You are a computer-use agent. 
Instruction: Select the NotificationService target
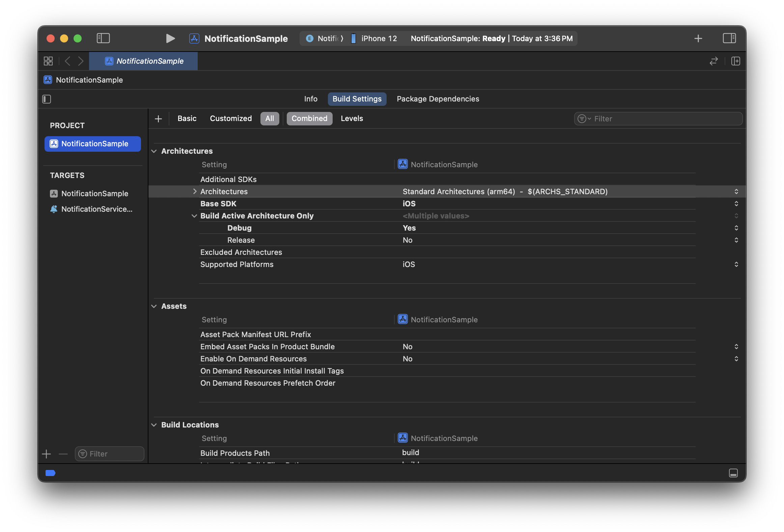(96, 209)
